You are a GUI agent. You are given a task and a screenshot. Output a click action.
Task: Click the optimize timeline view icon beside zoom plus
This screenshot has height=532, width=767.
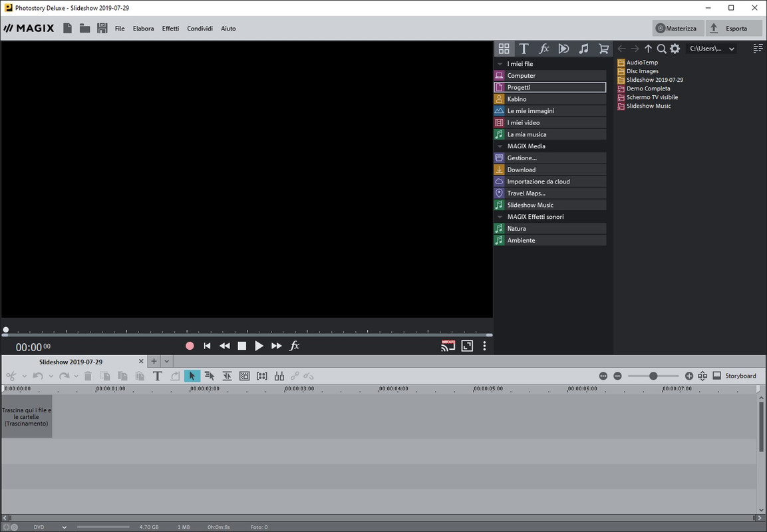(x=702, y=376)
